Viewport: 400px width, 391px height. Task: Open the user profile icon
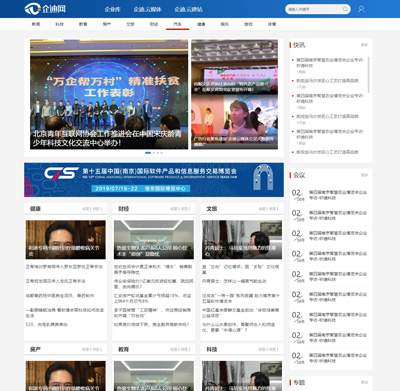pyautogui.click(x=361, y=9)
